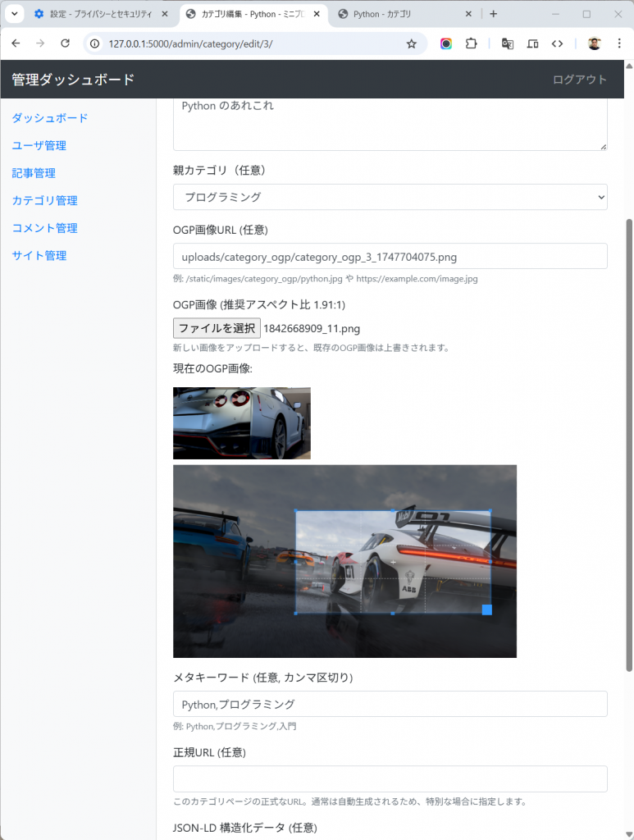Click the description textarea with Python のあれこれ
This screenshot has height=840, width=634.
(x=390, y=124)
